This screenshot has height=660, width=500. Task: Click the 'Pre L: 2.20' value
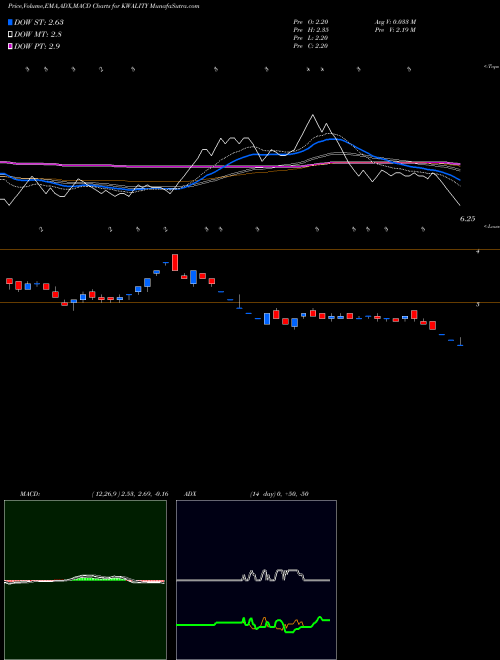tap(311, 38)
